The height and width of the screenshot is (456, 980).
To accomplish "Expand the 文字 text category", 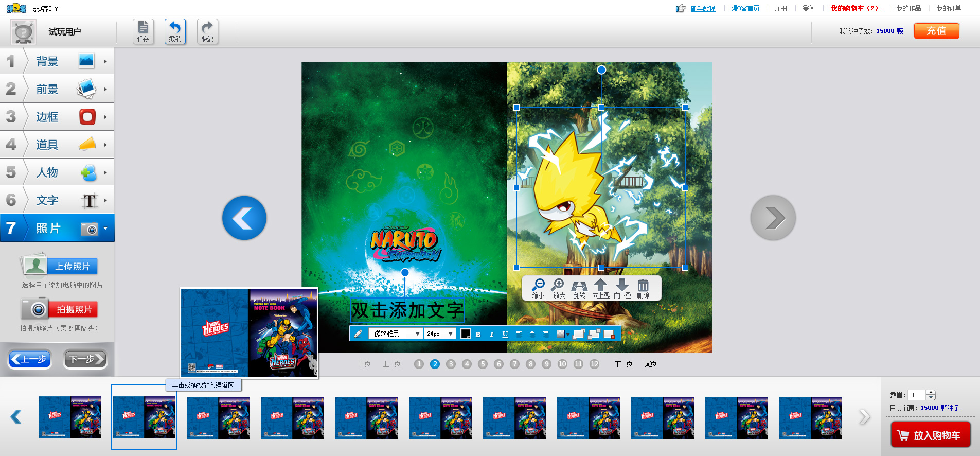I will 57,200.
